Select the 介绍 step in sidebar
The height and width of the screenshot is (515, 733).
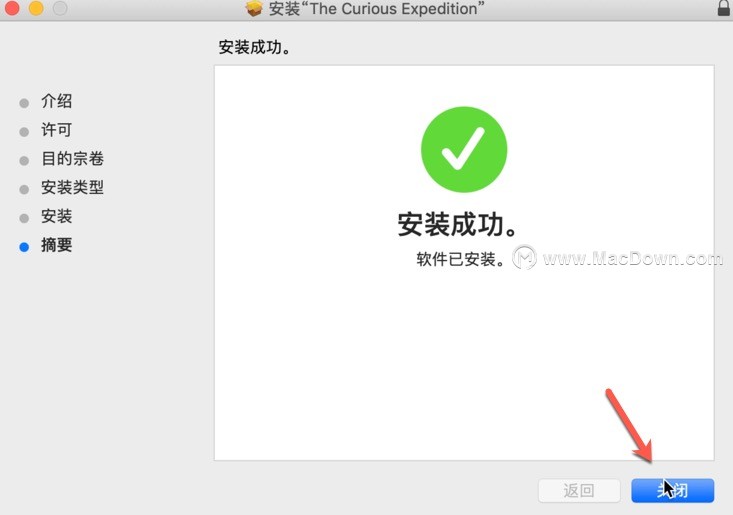(57, 101)
